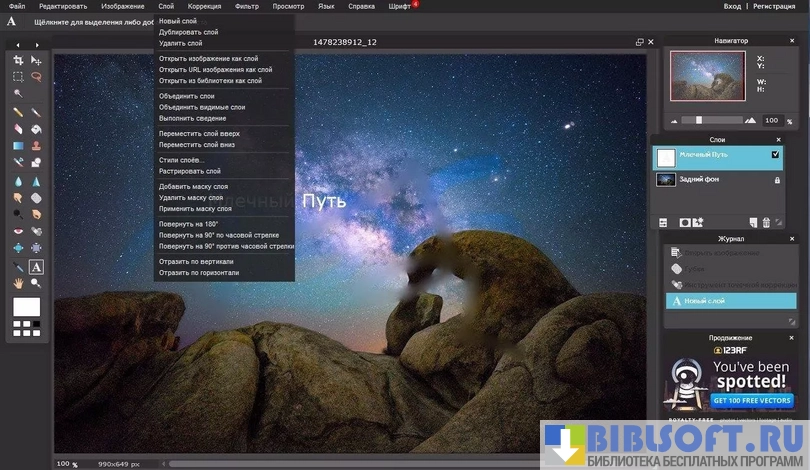The height and width of the screenshot is (470, 810).
Task: Toggle visibility checkbox of Млечный Путь layer
Action: pyautogui.click(x=775, y=156)
